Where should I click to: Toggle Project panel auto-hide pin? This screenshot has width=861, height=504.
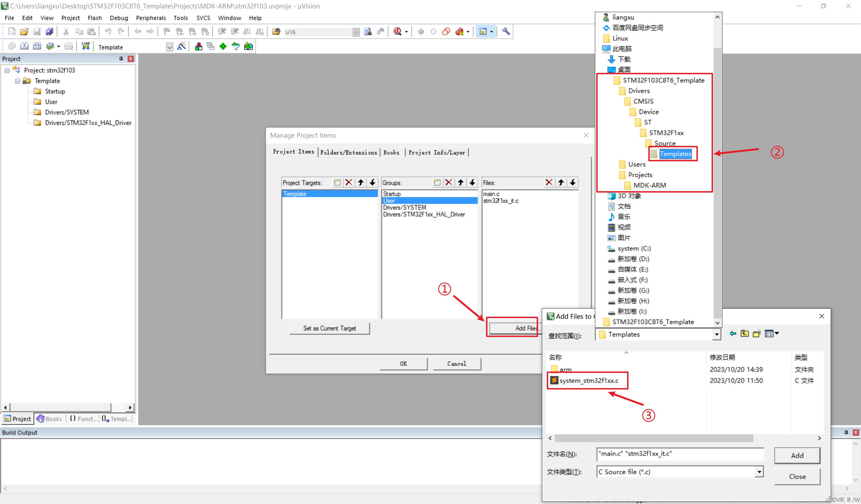121,59
